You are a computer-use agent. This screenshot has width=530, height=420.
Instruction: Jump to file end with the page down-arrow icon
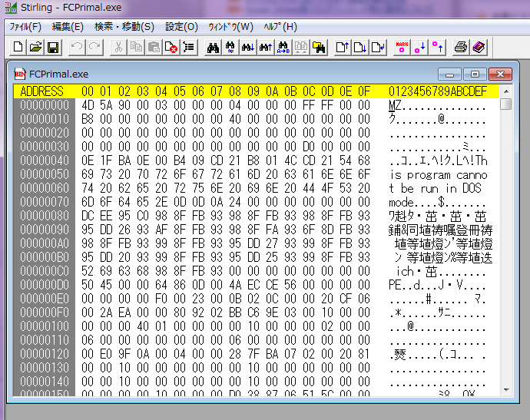click(x=360, y=48)
